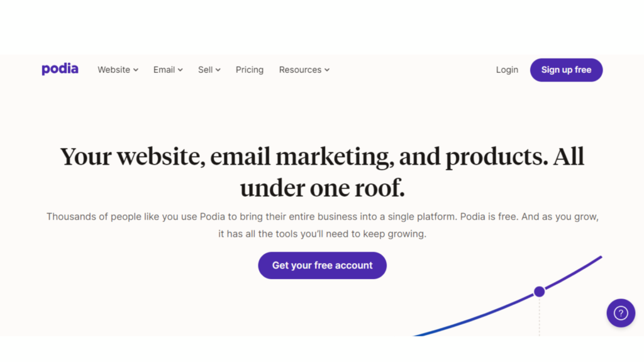644x362 pixels.
Task: Expand the Website dropdown chevron
Action: click(x=136, y=70)
